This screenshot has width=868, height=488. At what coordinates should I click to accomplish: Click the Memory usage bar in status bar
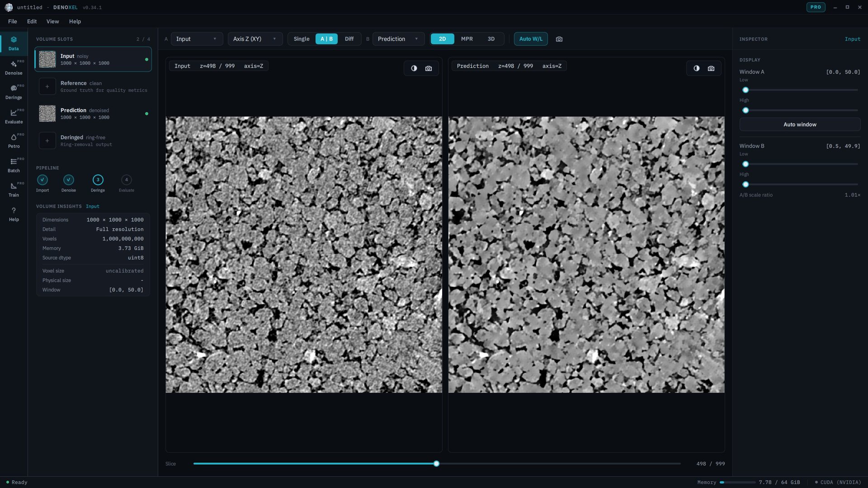point(737,483)
